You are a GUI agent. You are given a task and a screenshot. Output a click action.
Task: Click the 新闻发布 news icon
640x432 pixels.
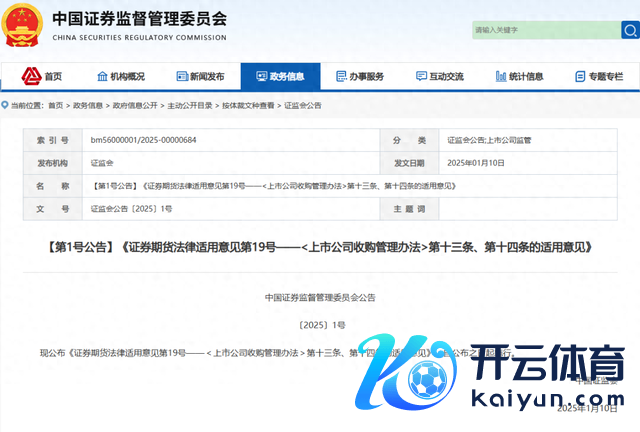[x=181, y=77]
